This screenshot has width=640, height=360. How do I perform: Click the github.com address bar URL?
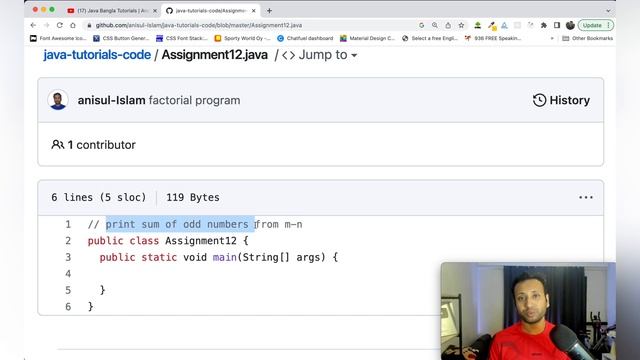click(x=199, y=25)
